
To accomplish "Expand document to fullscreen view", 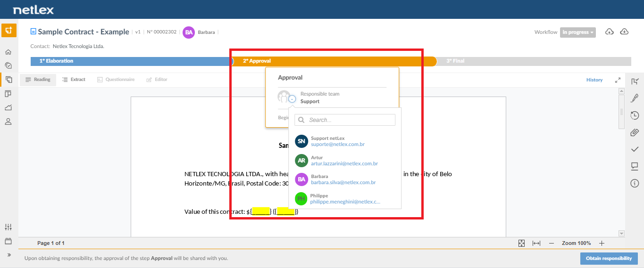I will pyautogui.click(x=618, y=80).
